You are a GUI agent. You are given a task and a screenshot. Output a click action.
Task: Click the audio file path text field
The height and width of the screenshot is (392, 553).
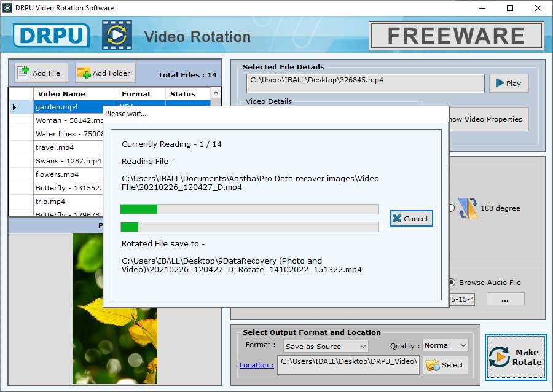pos(462,299)
